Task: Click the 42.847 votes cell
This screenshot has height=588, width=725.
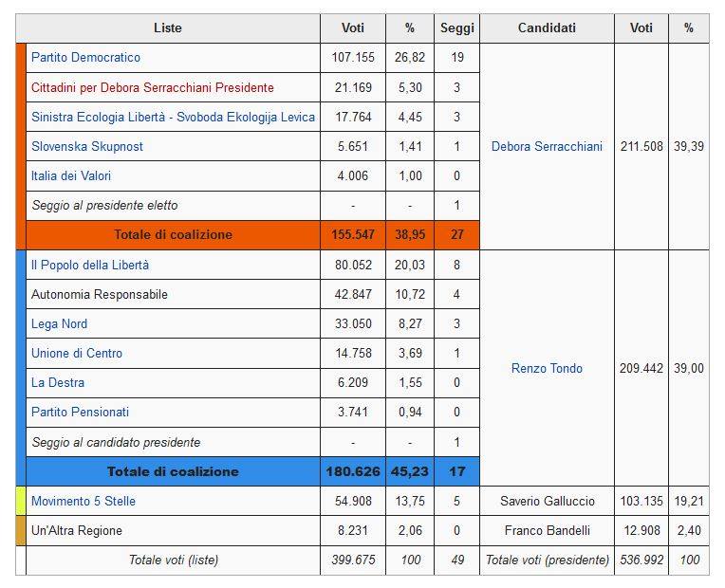Action: coord(353,294)
